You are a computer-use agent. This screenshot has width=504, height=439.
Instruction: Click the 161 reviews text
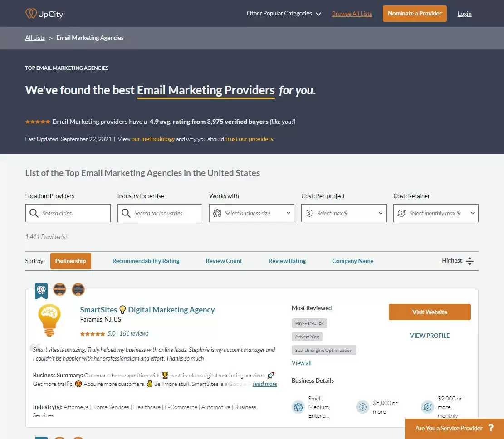(x=134, y=334)
